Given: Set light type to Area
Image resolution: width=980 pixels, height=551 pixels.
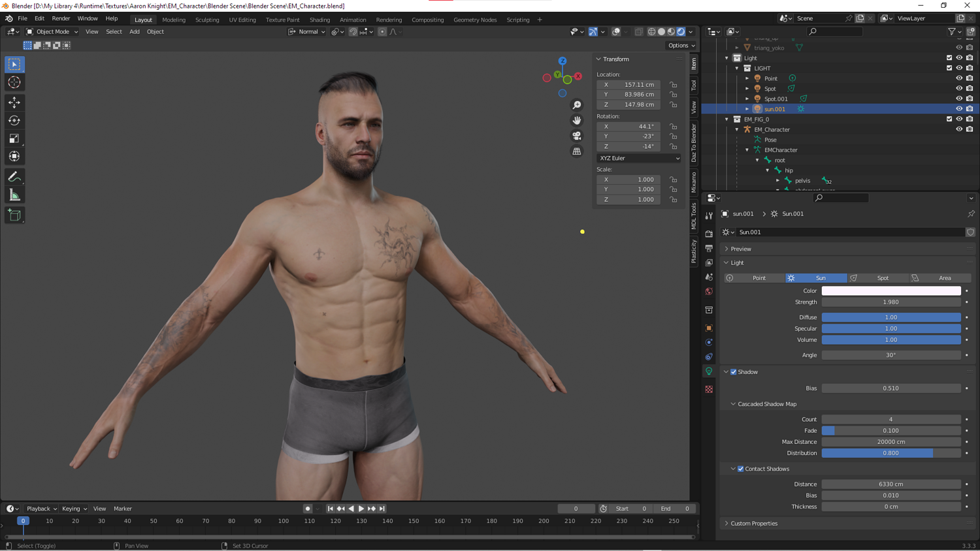Looking at the screenshot, I should coord(939,278).
